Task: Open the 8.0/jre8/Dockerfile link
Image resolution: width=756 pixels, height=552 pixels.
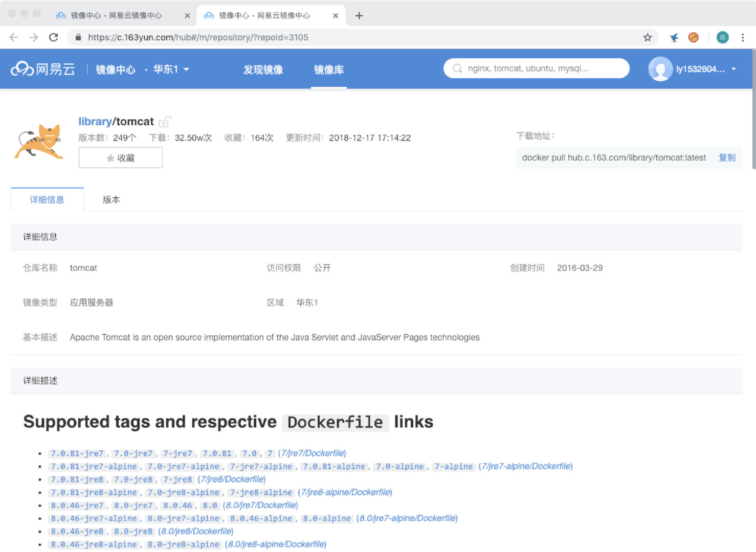Action: [195, 532]
